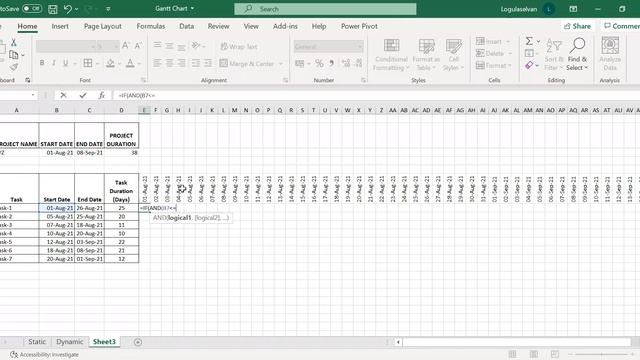Switch to the Home tab

click(27, 26)
